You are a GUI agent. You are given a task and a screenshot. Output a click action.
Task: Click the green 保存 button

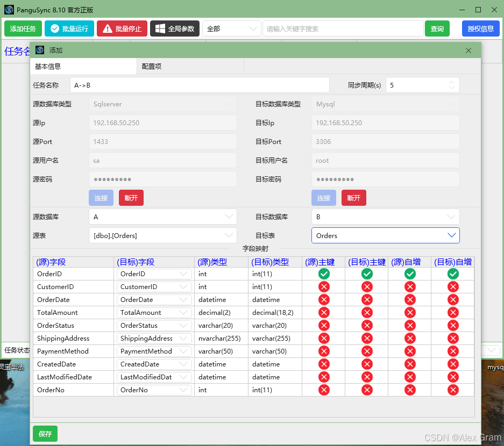click(45, 434)
